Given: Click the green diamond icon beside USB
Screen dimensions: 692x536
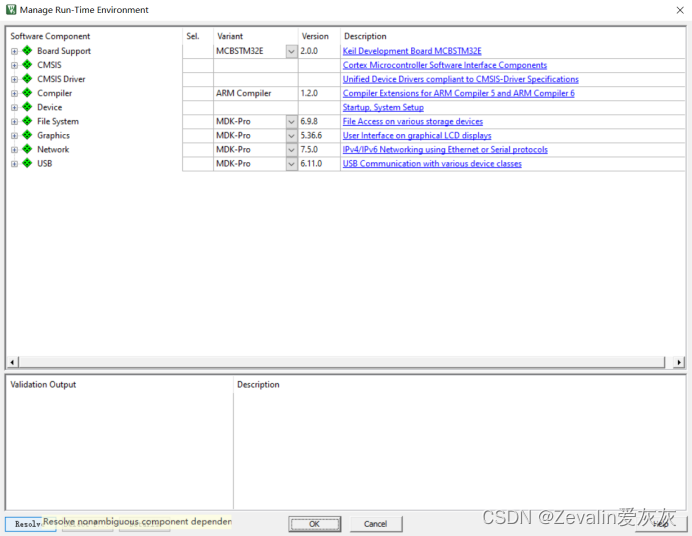Looking at the screenshot, I should [27, 163].
